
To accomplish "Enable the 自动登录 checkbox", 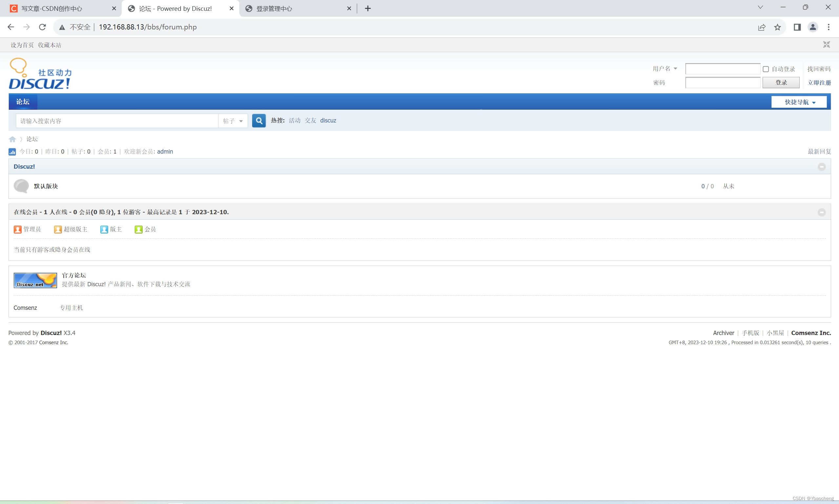I will [766, 69].
